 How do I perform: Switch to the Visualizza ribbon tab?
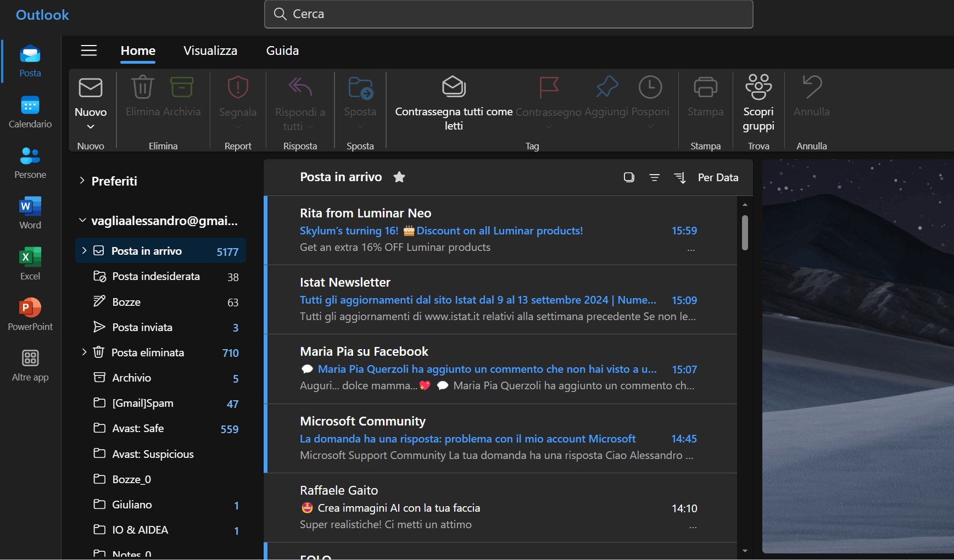tap(210, 51)
